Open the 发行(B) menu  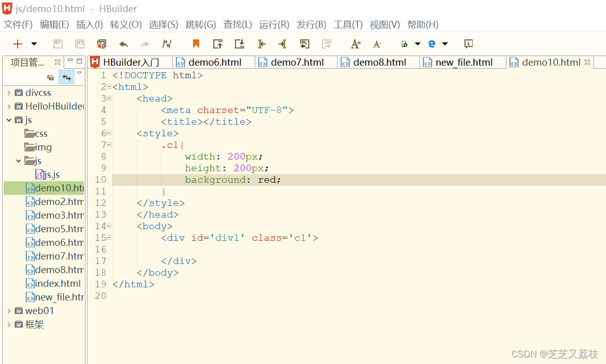click(x=311, y=25)
